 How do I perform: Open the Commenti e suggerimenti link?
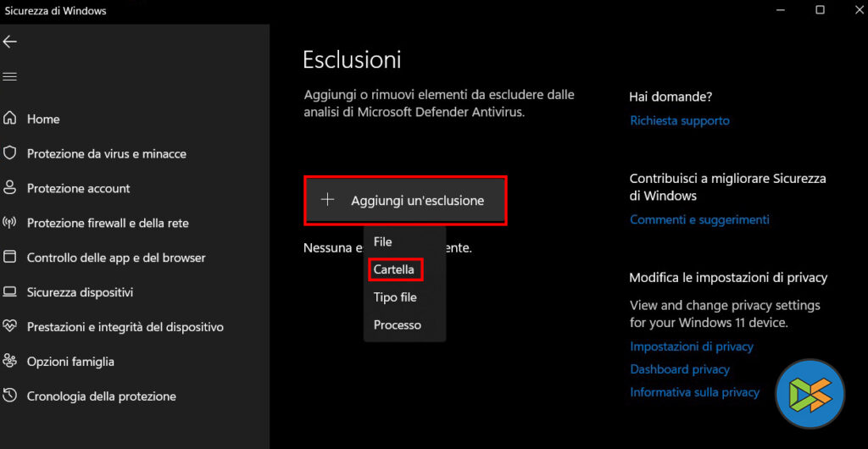point(699,219)
